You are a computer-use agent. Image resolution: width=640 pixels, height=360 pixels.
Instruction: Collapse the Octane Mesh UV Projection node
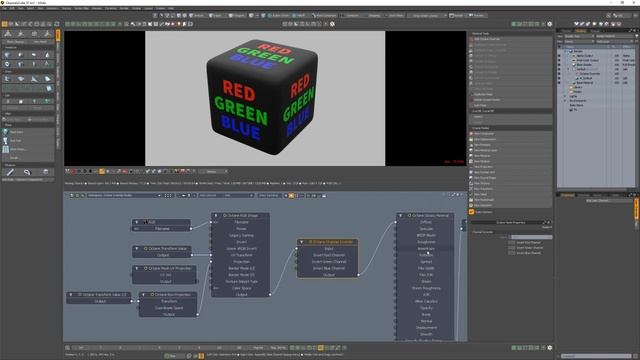[x=137, y=269]
